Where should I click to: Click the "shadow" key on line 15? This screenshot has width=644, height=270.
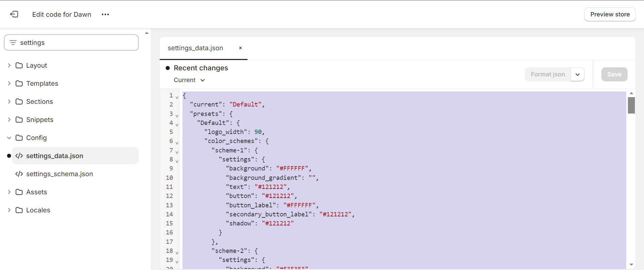(x=240, y=223)
